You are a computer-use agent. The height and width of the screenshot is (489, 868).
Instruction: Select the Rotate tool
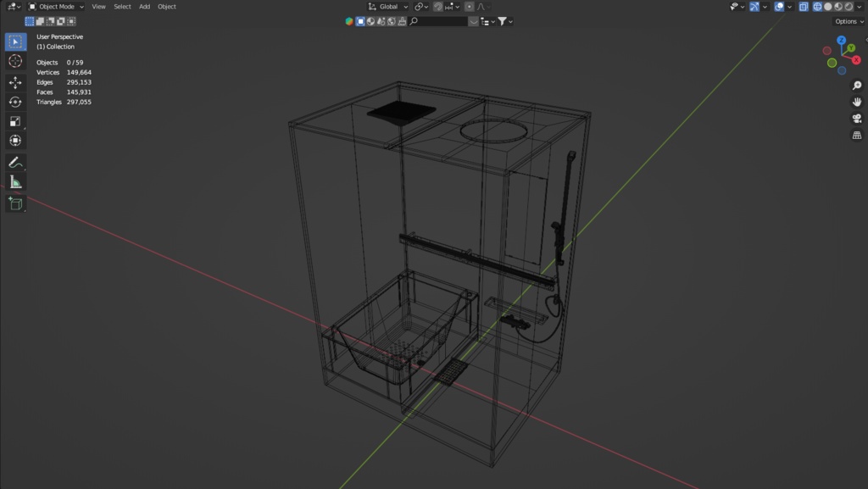[15, 102]
